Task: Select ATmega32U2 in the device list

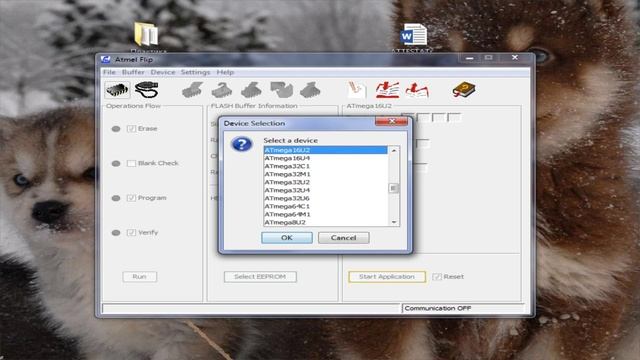Action: click(x=325, y=182)
